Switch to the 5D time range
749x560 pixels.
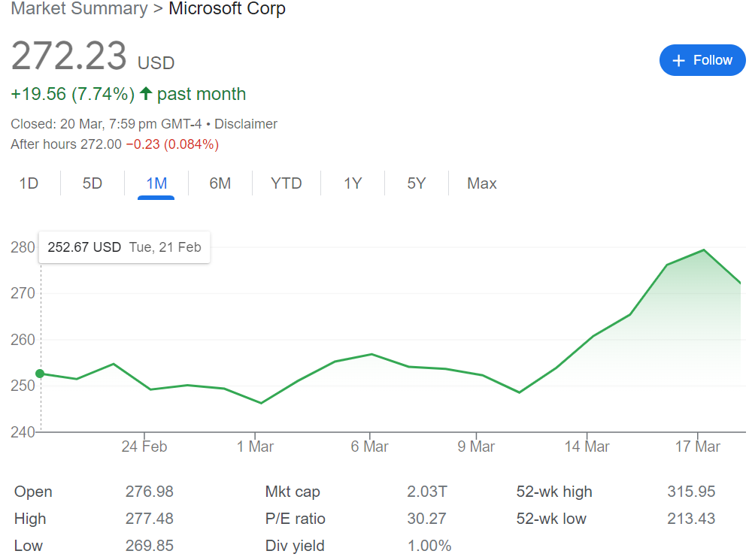92,183
